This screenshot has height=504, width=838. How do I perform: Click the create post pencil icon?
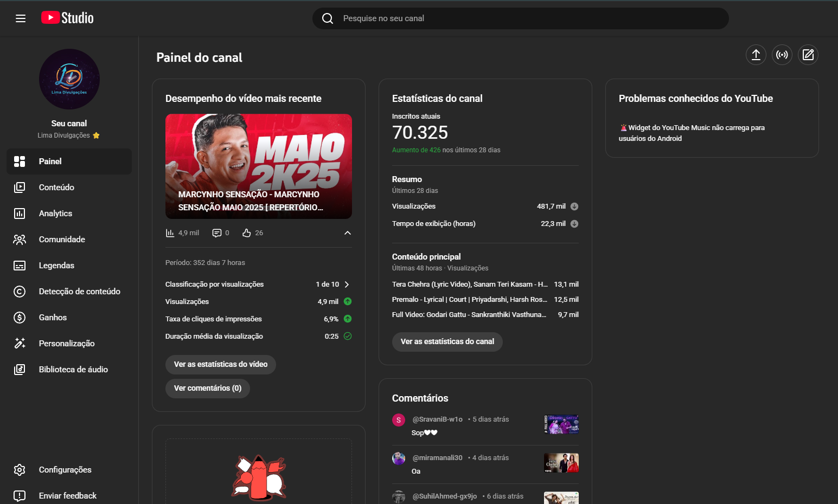pos(808,55)
